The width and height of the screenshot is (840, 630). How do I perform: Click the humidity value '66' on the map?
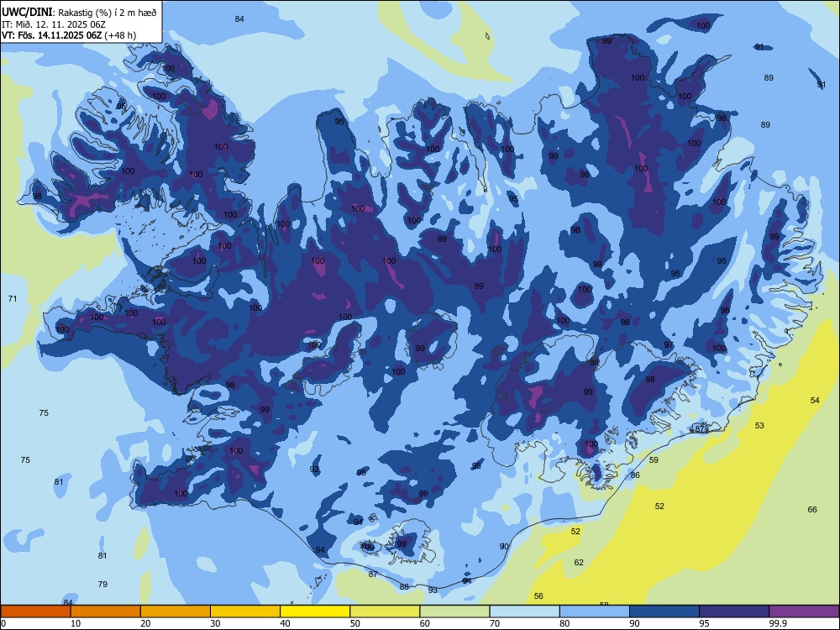point(812,510)
